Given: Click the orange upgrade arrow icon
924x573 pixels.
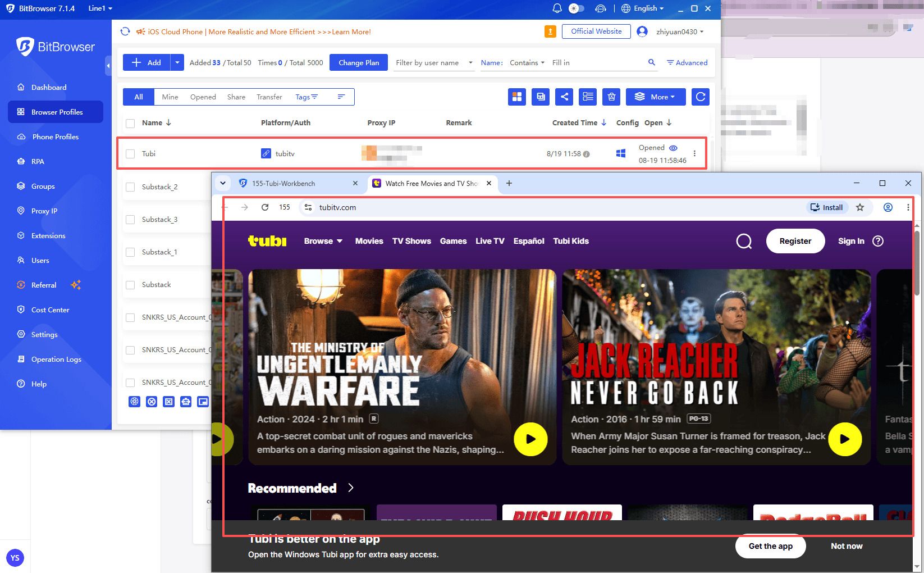Looking at the screenshot, I should 550,32.
